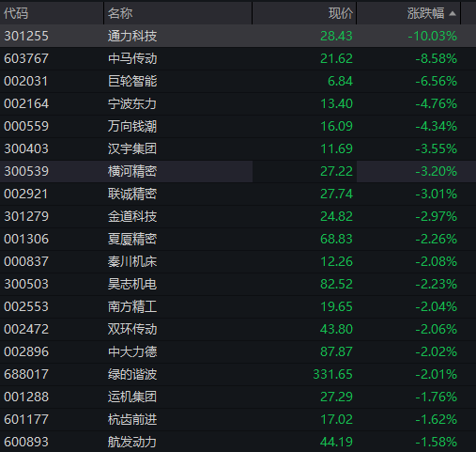Select 通力科技 stock name
This screenshot has height=452, width=476.
[x=132, y=36]
